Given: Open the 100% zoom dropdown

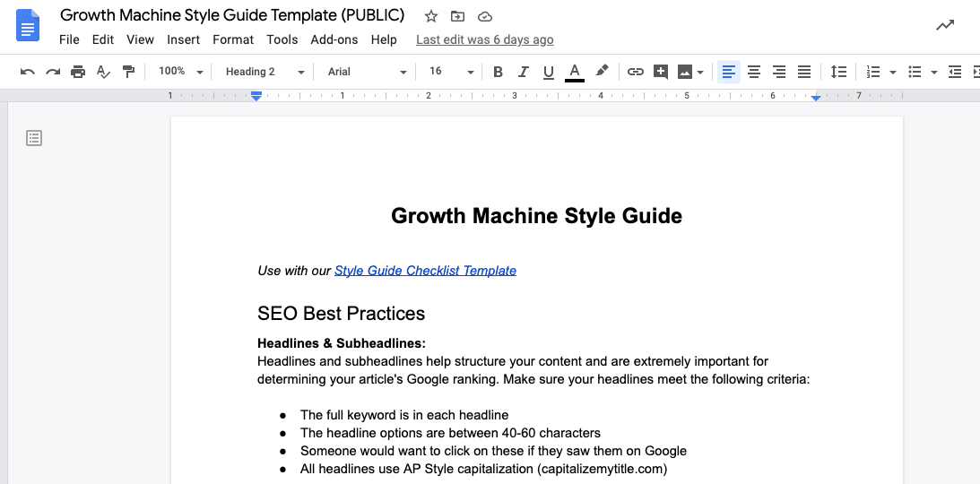Looking at the screenshot, I should [x=180, y=72].
